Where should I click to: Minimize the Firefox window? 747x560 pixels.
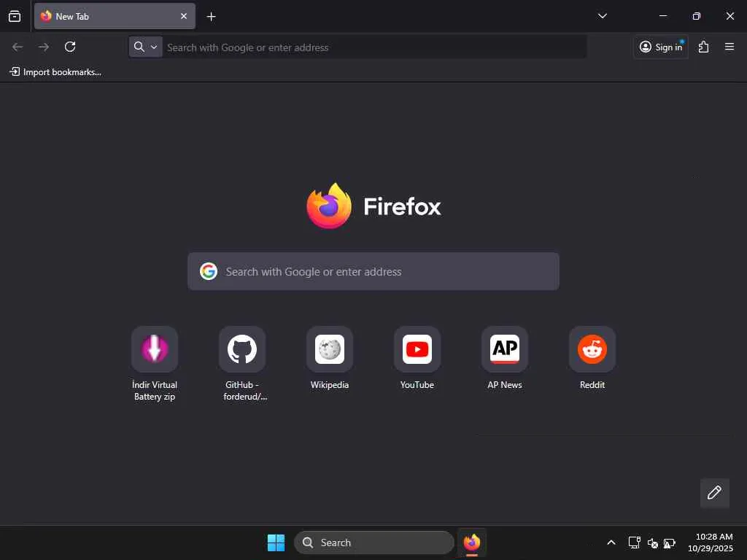click(662, 16)
